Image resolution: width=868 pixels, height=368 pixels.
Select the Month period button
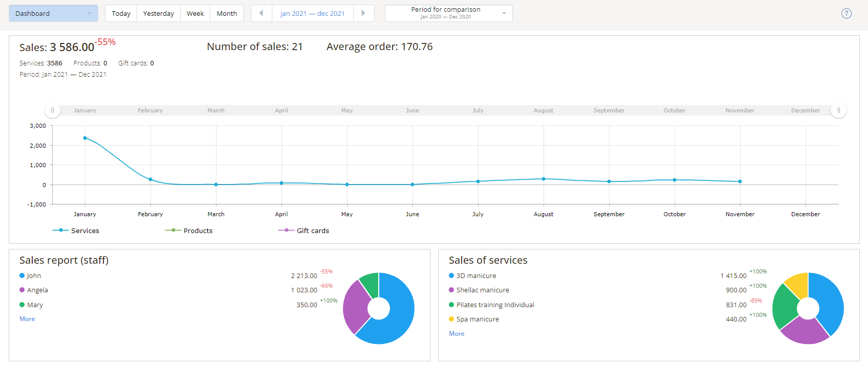(x=227, y=13)
